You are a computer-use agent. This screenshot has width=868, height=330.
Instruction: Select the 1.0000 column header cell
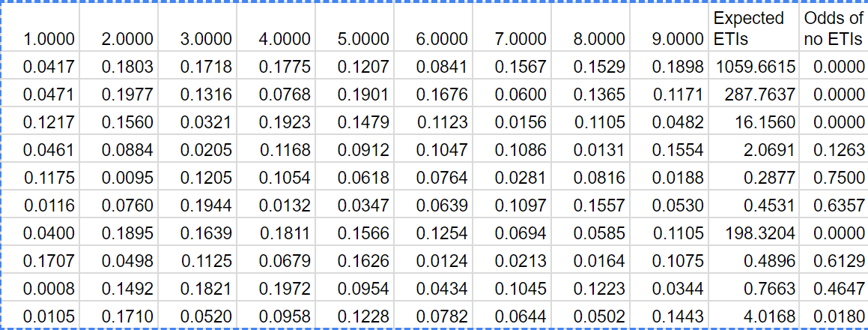(49, 39)
